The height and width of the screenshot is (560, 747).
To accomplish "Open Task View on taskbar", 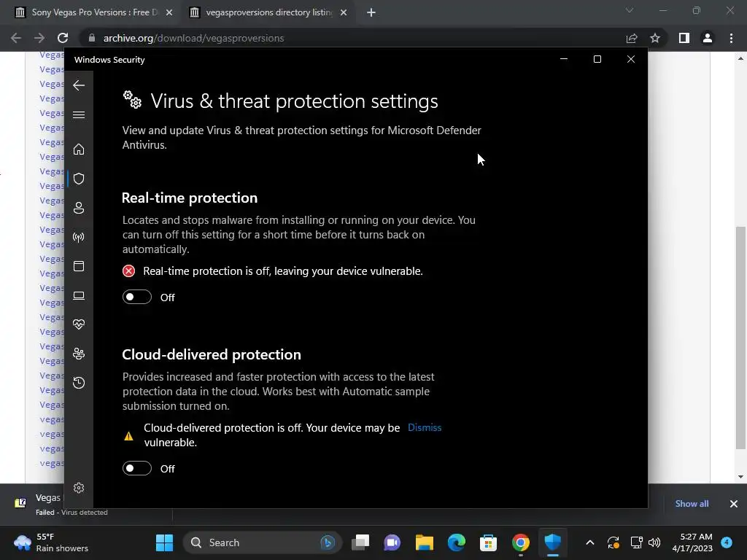I will point(360,542).
